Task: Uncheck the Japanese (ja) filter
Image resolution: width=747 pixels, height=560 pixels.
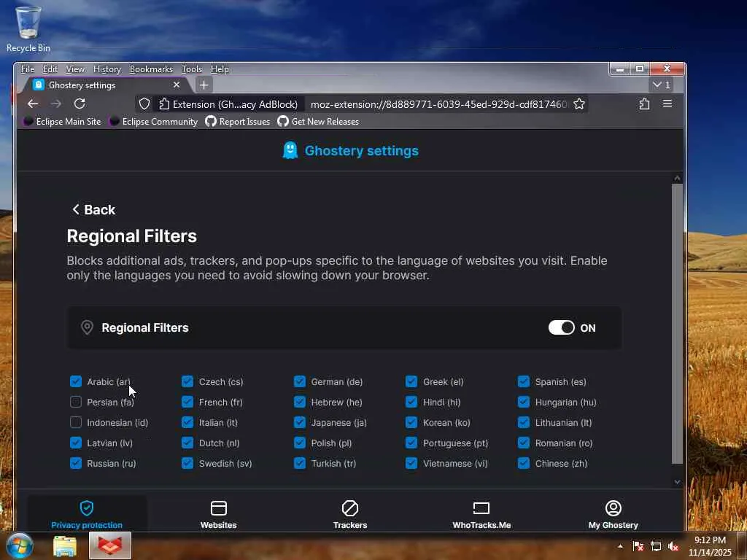Action: [x=300, y=422]
